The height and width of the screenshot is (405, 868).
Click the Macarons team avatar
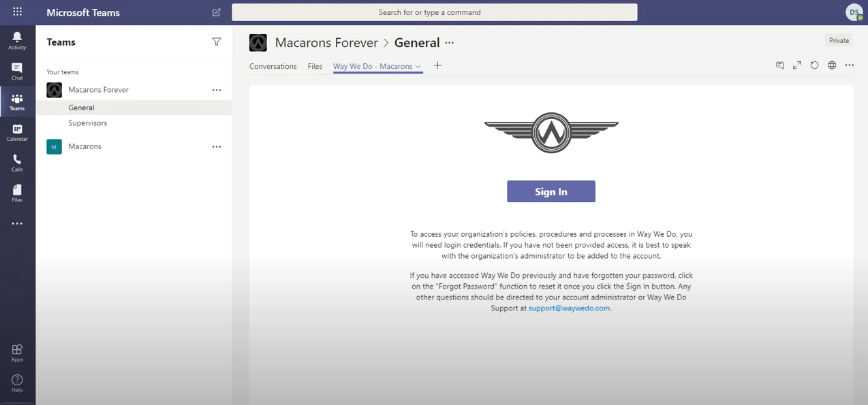pyautogui.click(x=55, y=146)
